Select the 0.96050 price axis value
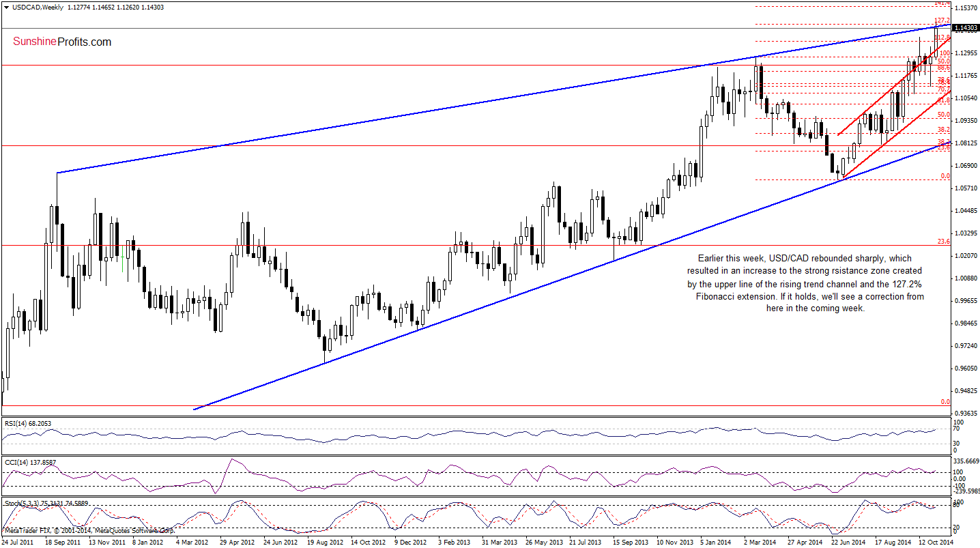 pos(965,369)
